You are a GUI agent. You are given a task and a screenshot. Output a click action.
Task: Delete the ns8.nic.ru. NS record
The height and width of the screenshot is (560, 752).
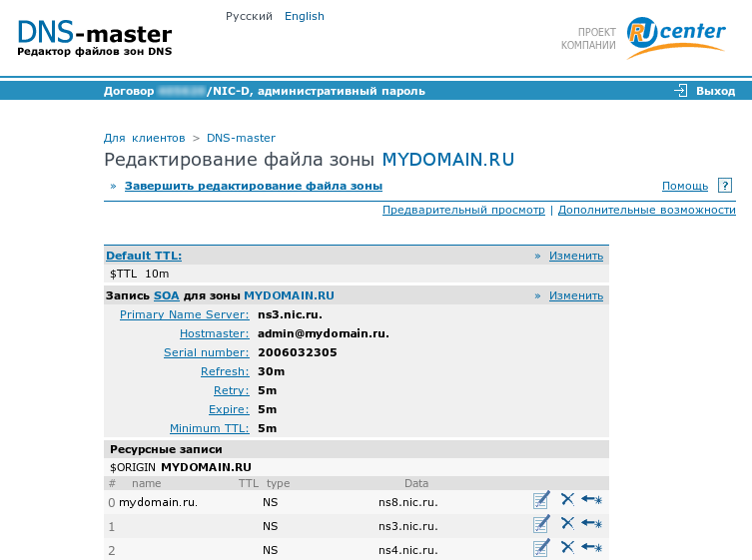(x=567, y=499)
